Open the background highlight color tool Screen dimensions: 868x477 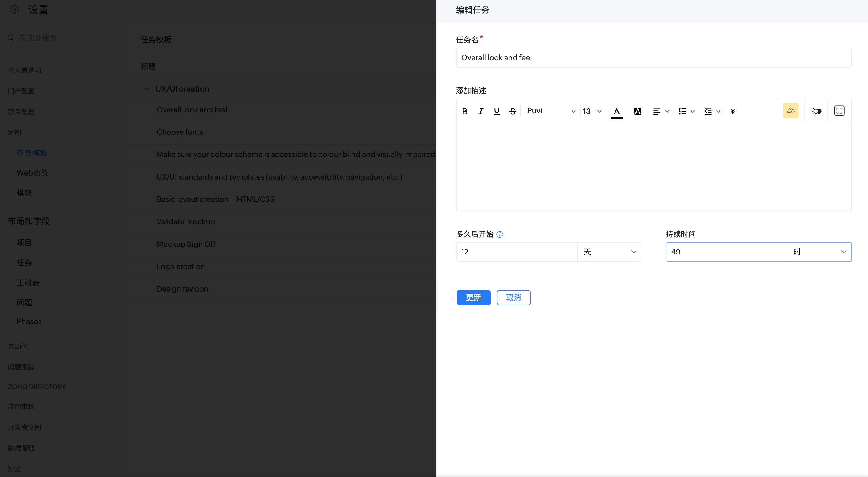point(637,111)
